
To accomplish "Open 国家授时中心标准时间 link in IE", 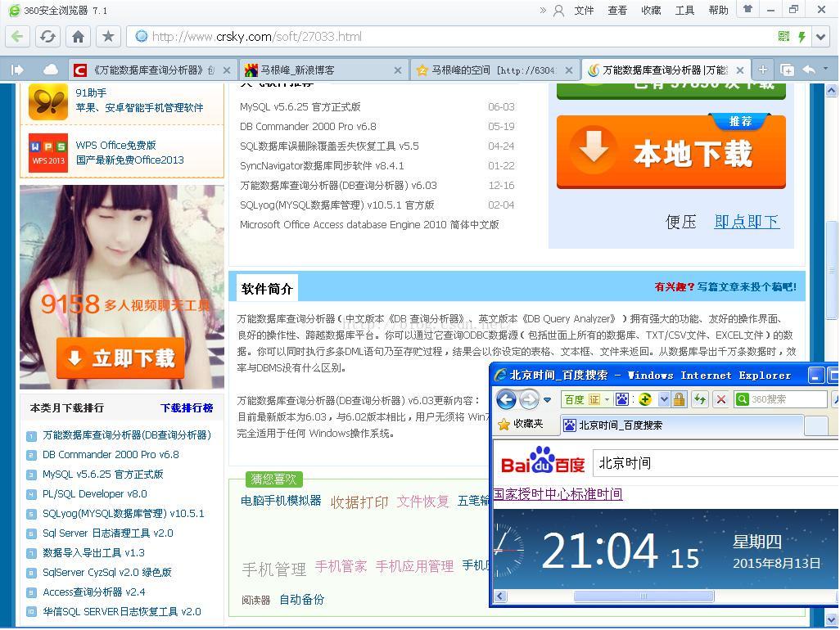I will coord(558,494).
